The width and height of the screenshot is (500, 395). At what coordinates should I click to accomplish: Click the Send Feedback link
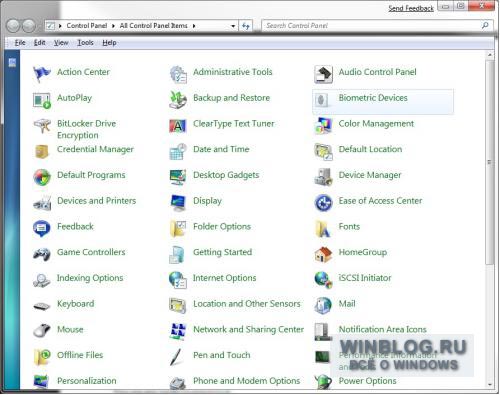(x=411, y=8)
